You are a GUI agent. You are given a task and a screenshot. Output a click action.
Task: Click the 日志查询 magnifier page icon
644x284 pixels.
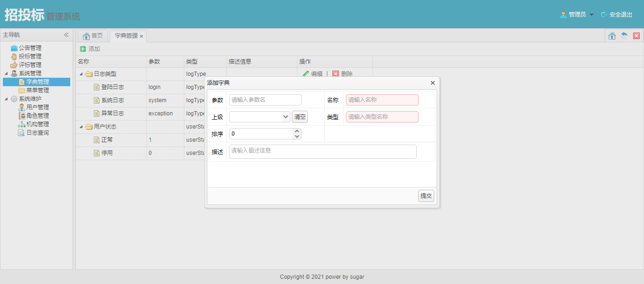pos(22,133)
